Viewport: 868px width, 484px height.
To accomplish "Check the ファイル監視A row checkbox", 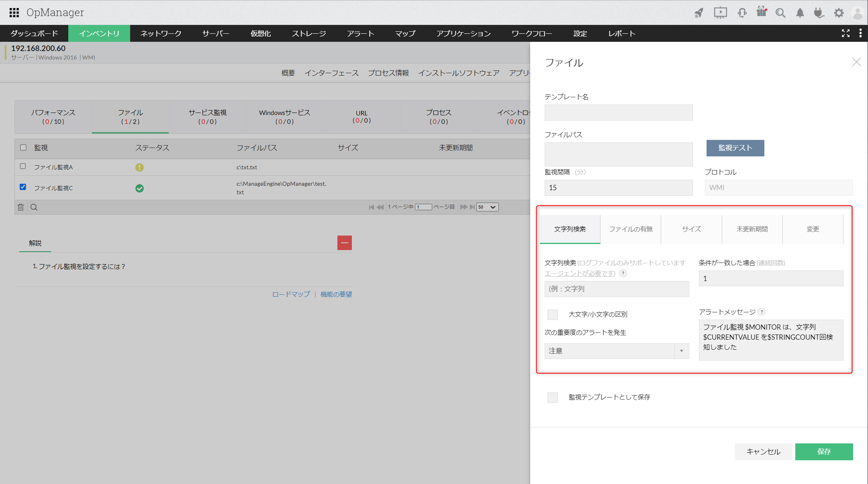I will click(x=23, y=166).
